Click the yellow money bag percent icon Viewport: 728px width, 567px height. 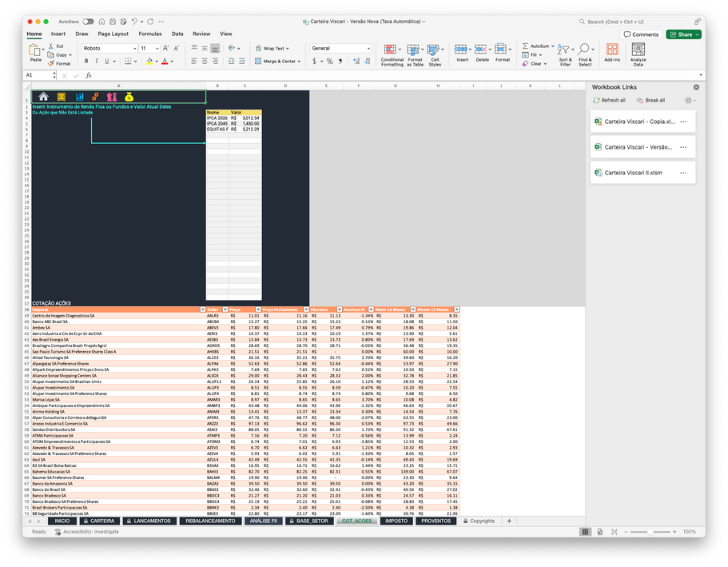point(129,97)
